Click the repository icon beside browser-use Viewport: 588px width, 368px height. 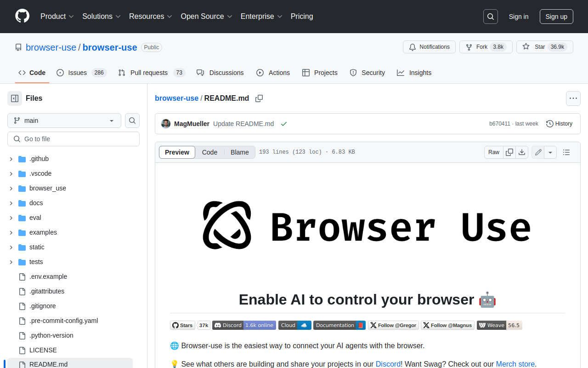click(18, 47)
